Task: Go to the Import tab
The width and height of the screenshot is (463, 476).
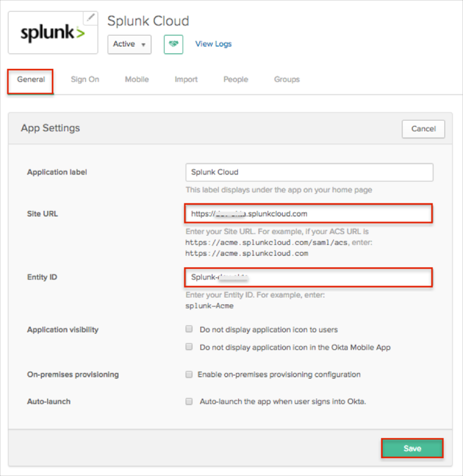Action: [x=186, y=79]
